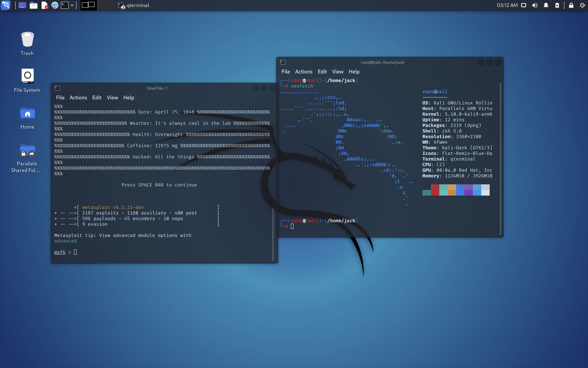Click the Shell No. 1 title bar
588x368 pixels.
click(x=157, y=88)
